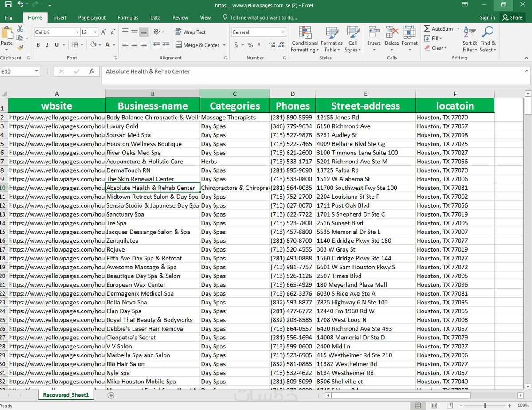The image size is (532, 410).
Task: Copy the selected cell
Action: pyautogui.click(x=20, y=38)
